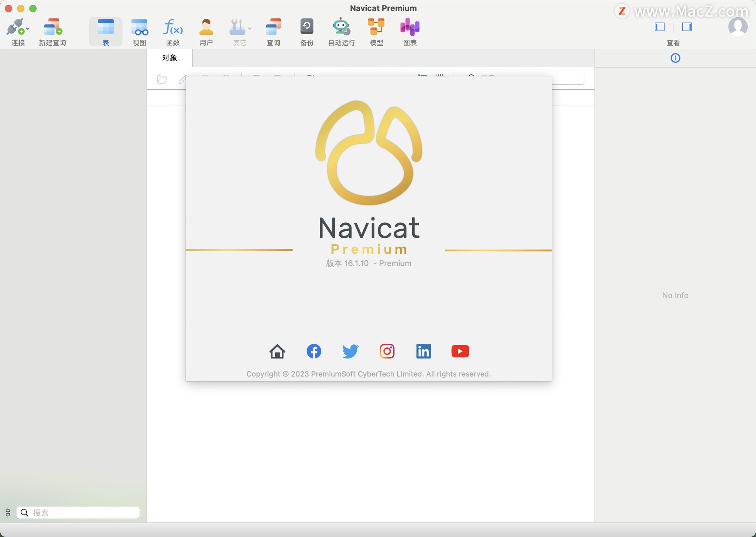Viewport: 756px width, 537px height.
Task: Open Navicat LinkedIn page
Action: (424, 351)
